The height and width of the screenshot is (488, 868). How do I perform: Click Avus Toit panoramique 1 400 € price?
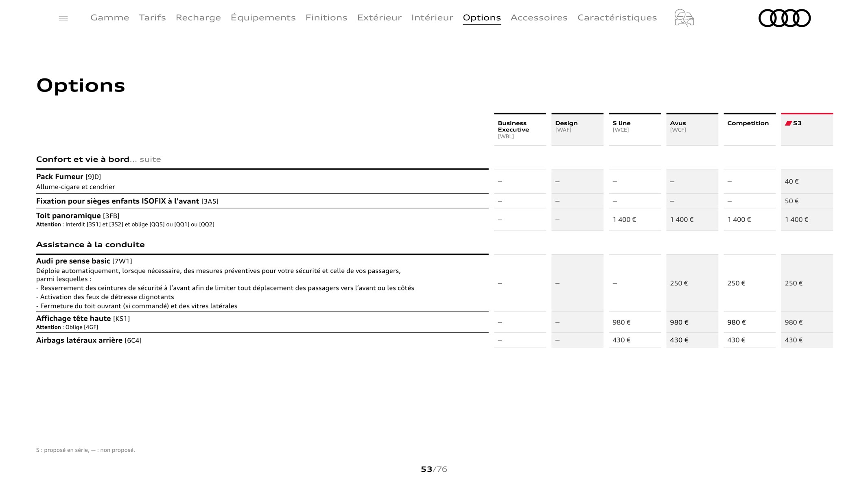pyautogui.click(x=682, y=220)
